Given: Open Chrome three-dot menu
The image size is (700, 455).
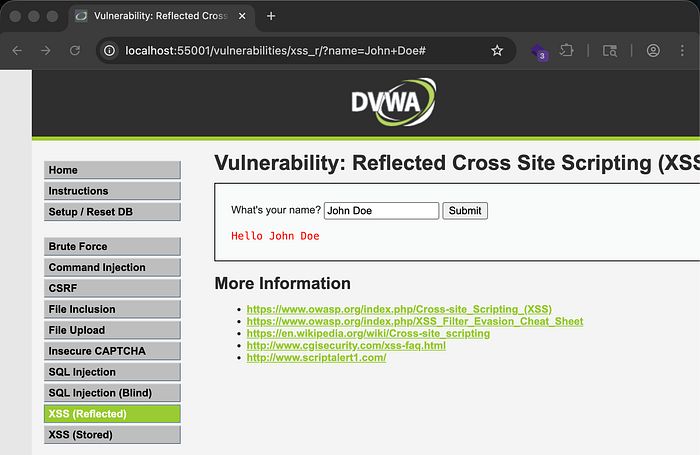Looking at the screenshot, I should (x=682, y=50).
